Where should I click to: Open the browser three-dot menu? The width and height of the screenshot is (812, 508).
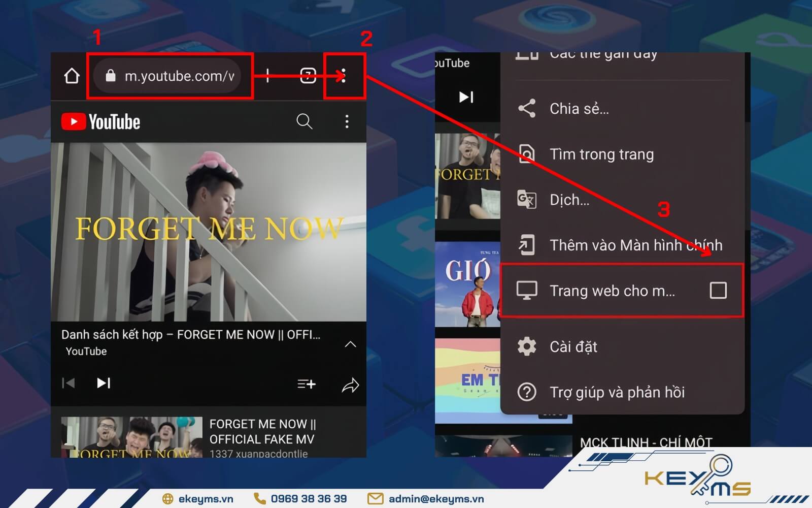(x=344, y=76)
